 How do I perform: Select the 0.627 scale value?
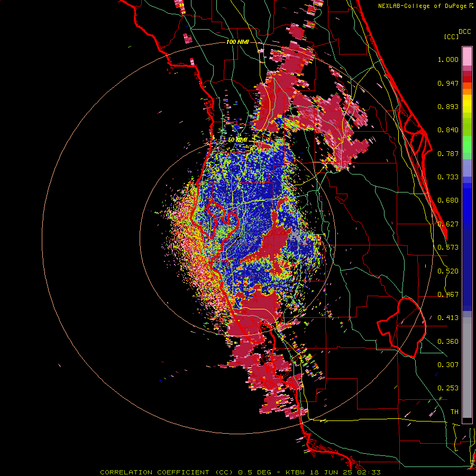[x=448, y=224]
